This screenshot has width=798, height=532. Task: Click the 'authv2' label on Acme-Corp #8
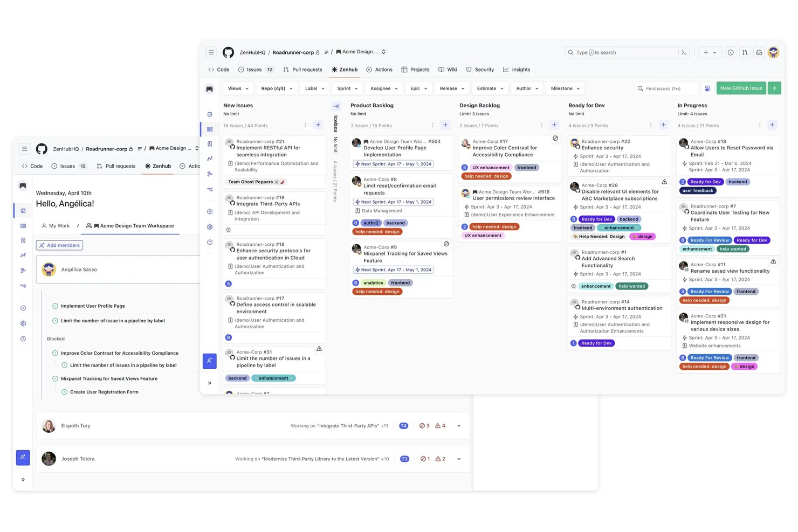pyautogui.click(x=371, y=223)
